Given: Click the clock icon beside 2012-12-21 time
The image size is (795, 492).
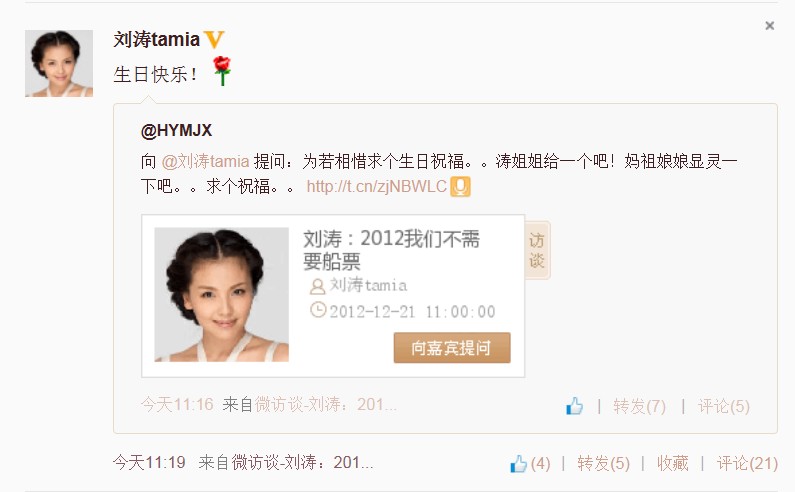Looking at the screenshot, I should point(318,310).
